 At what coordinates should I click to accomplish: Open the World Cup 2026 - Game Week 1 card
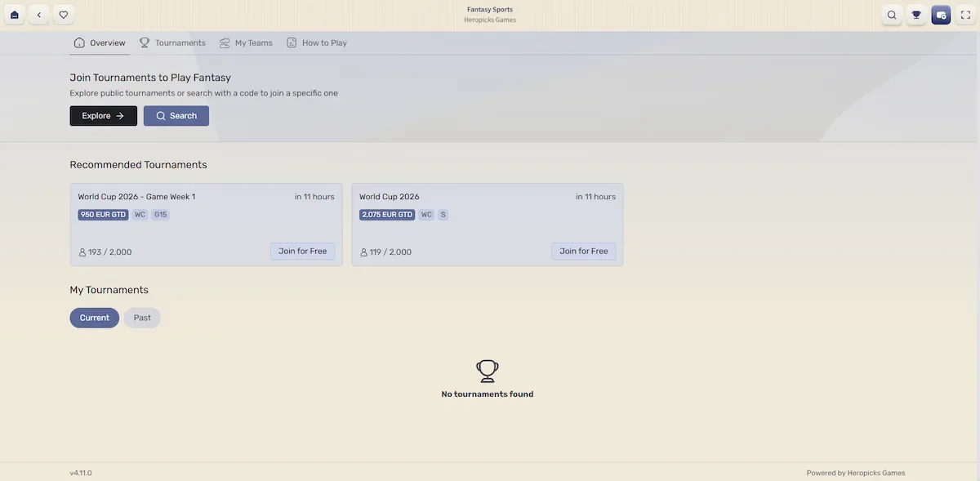207,225
